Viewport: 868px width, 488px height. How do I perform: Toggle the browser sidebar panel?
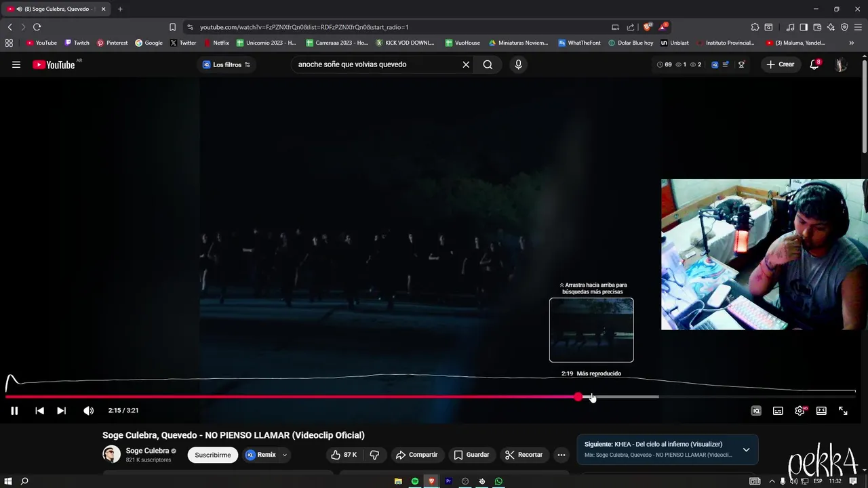tap(804, 27)
